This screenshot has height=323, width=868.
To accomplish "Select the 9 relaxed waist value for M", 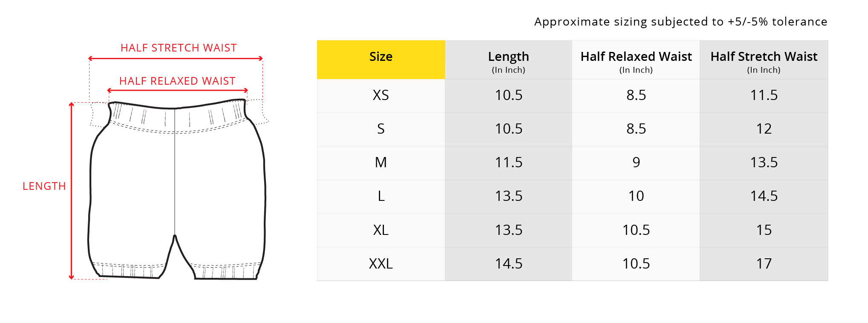I will click(x=636, y=163).
